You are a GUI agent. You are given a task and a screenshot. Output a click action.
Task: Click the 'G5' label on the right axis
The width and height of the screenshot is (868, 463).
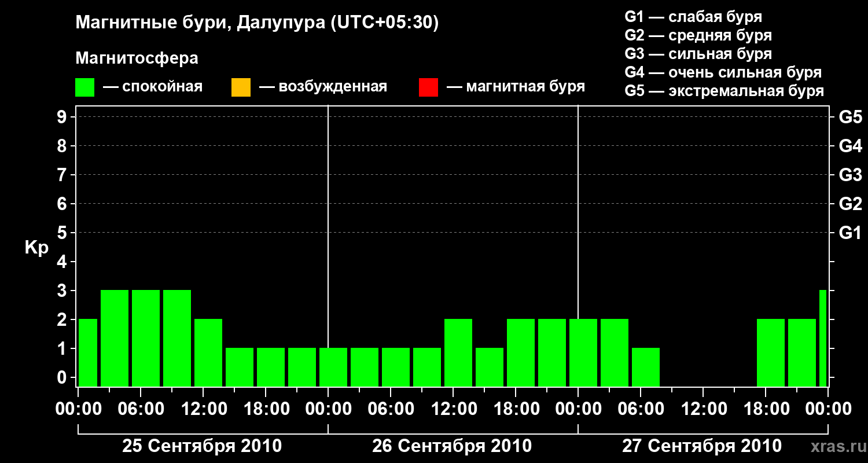(x=850, y=117)
